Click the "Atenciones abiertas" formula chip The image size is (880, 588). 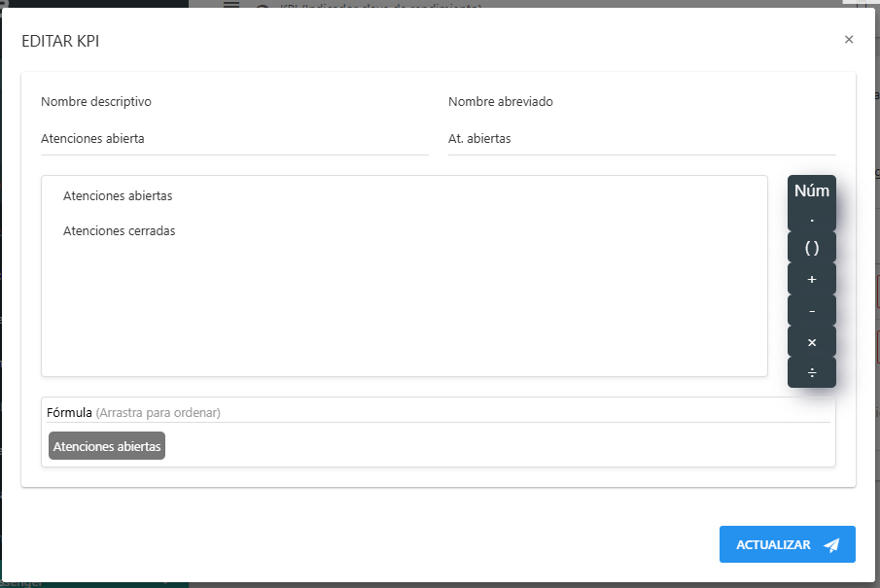pyautogui.click(x=106, y=445)
